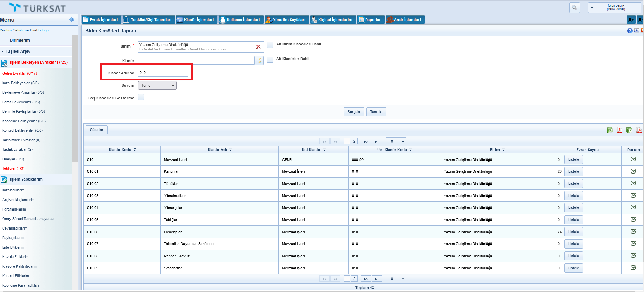The height and width of the screenshot is (292, 644).
Task: Click the Klasör Ad/Kod input field
Action: (x=163, y=73)
